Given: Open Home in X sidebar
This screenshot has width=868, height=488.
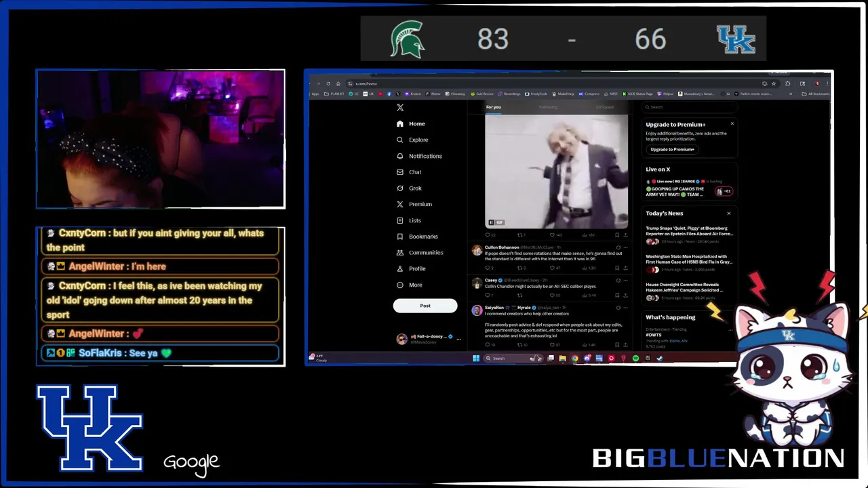Looking at the screenshot, I should (411, 124).
